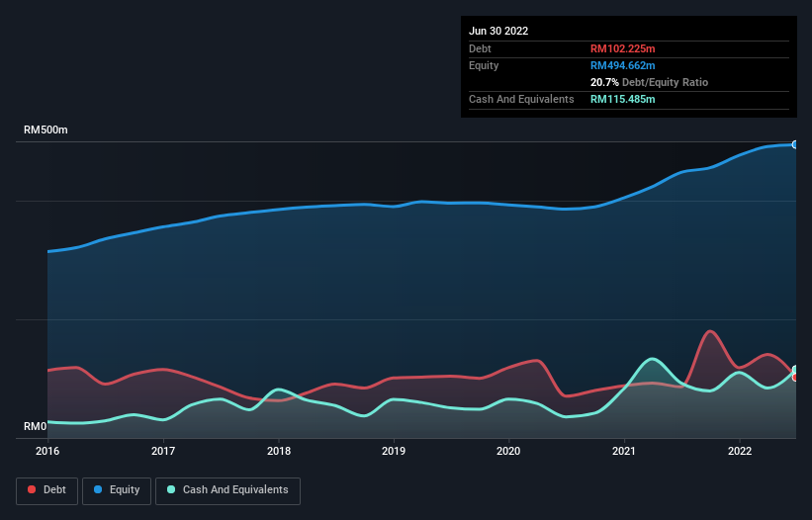Toggle the Cash And Equivalents legend button
The width and height of the screenshot is (812, 520).
click(x=227, y=490)
